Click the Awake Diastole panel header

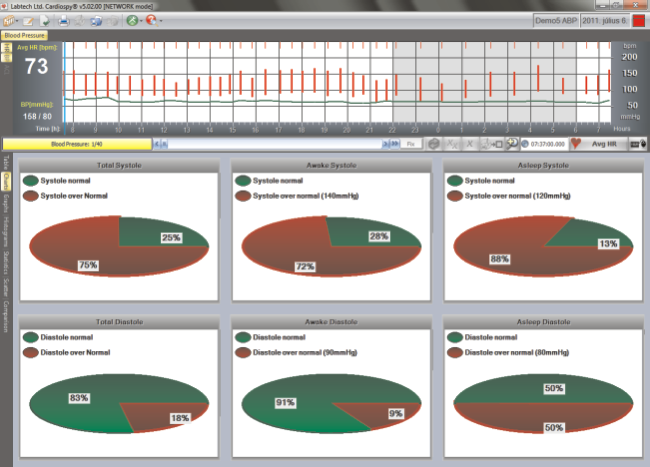click(x=331, y=322)
